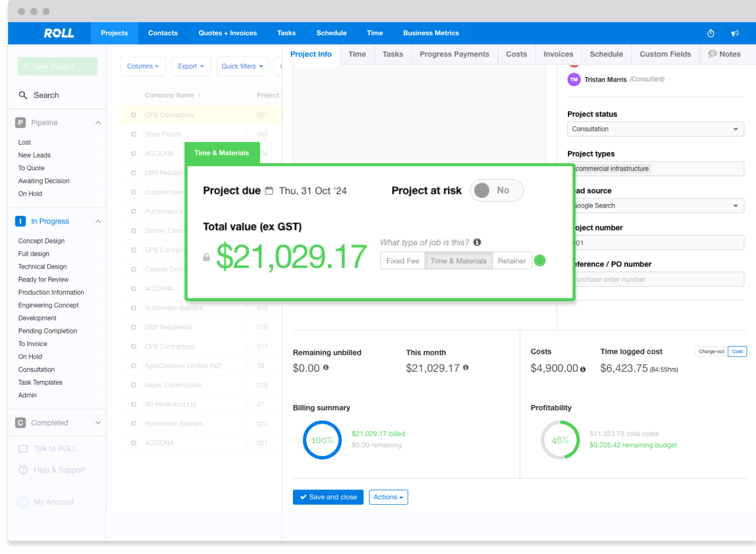Switch time logged view to Charge-out
756x554 pixels.
(711, 352)
